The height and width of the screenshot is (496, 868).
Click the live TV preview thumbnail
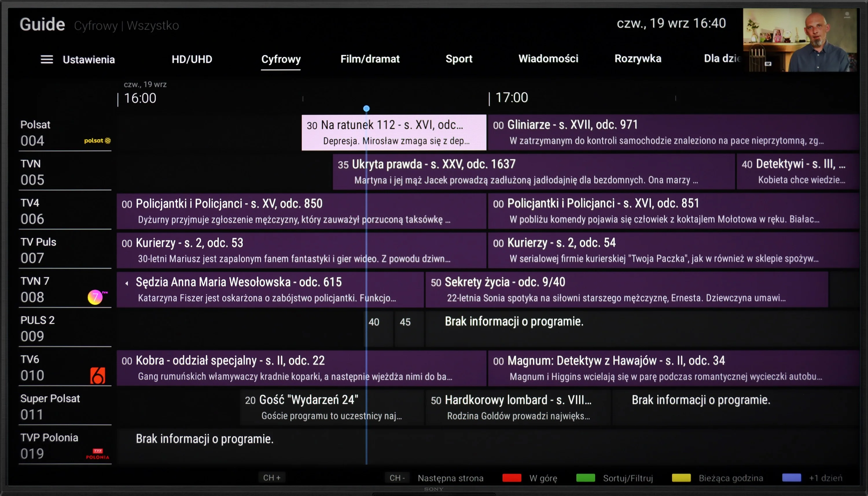point(800,40)
